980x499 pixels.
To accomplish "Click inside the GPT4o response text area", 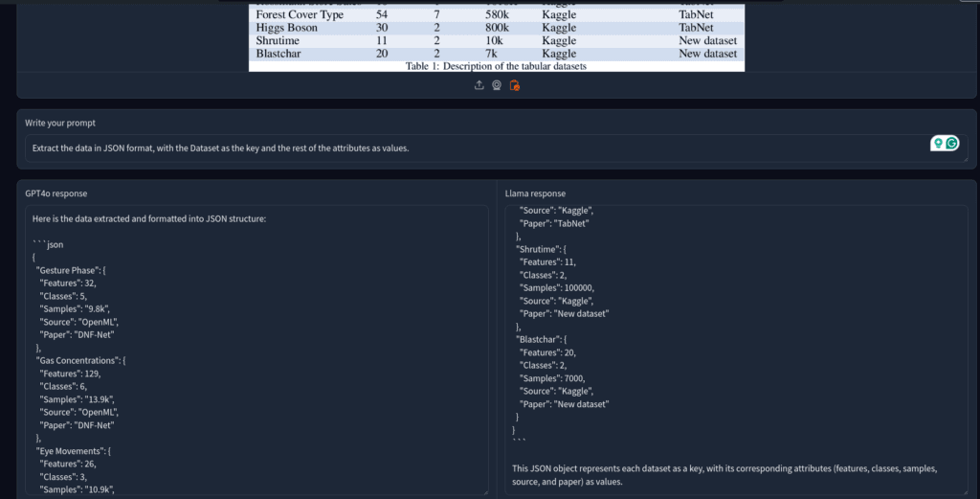I will click(256, 351).
